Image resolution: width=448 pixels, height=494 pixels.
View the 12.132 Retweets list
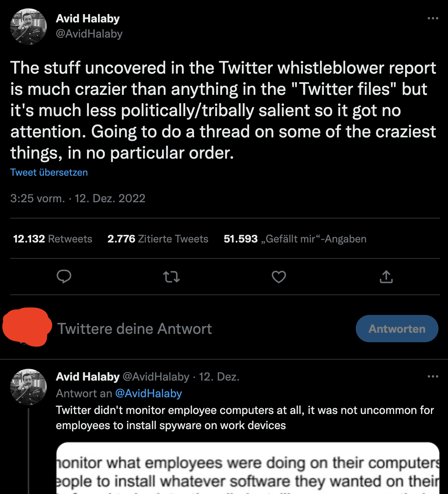[53, 239]
